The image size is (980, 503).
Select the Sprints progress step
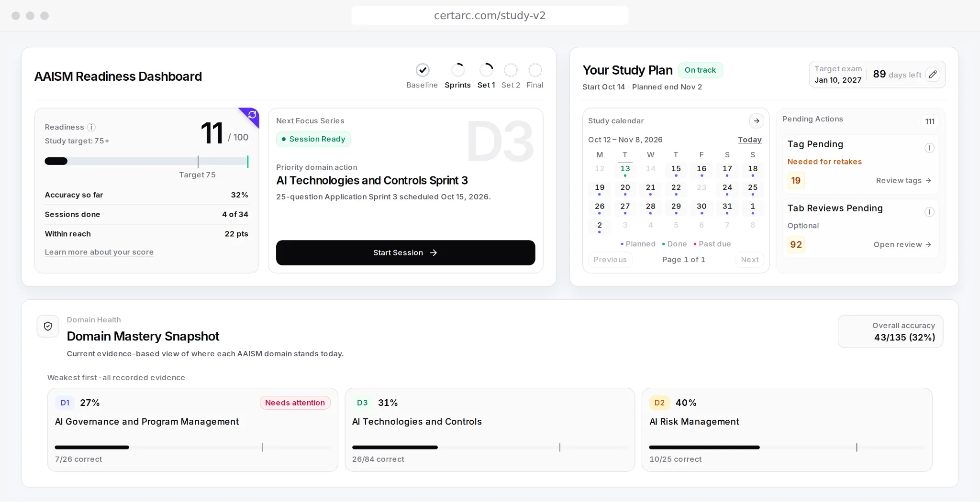(457, 76)
